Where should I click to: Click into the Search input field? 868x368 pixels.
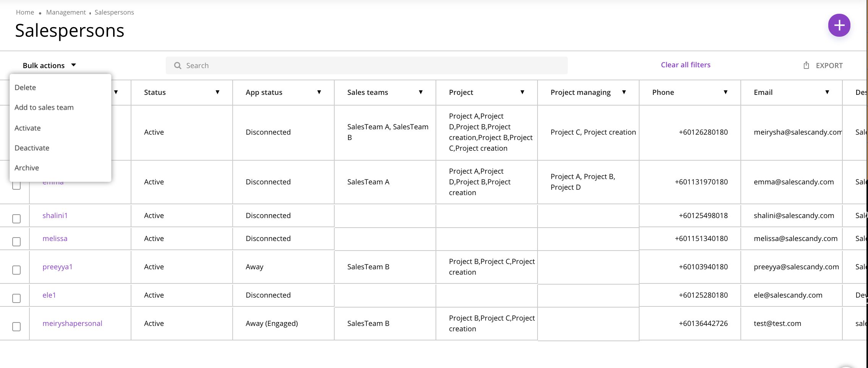[367, 65]
